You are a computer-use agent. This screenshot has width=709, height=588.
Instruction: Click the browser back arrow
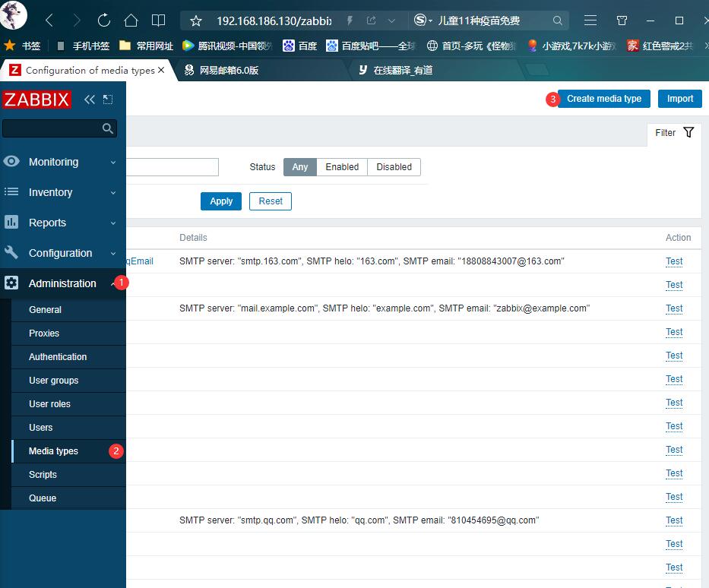(49, 21)
